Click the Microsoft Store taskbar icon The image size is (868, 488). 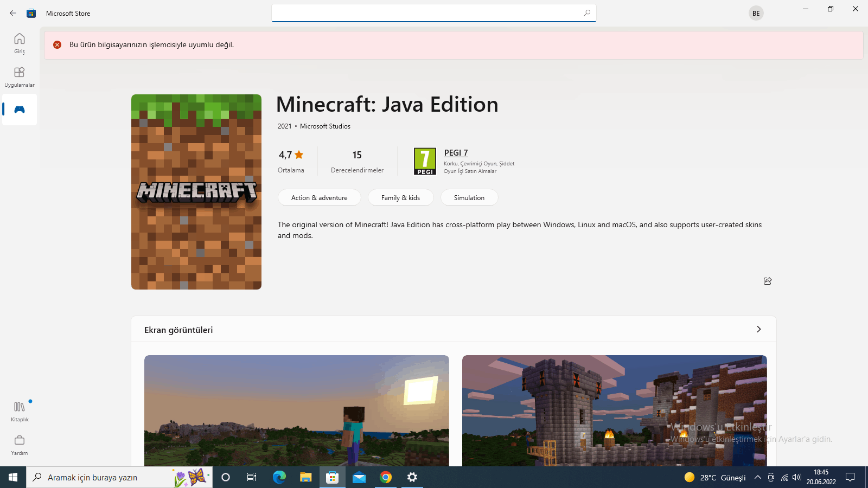click(x=332, y=477)
